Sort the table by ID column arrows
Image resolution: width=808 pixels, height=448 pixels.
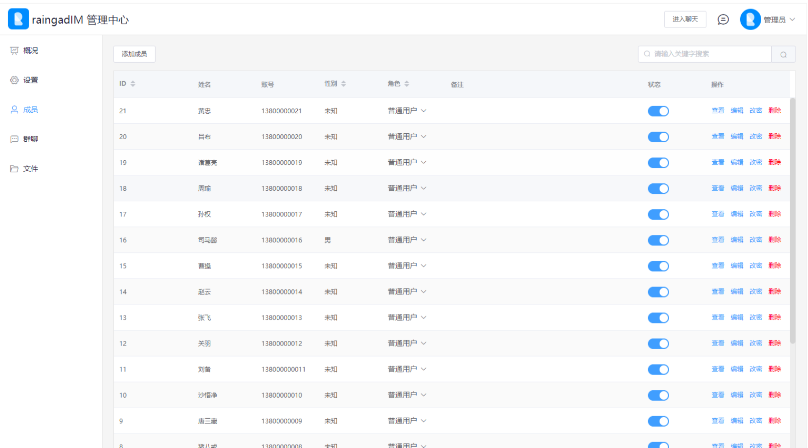[x=133, y=84]
